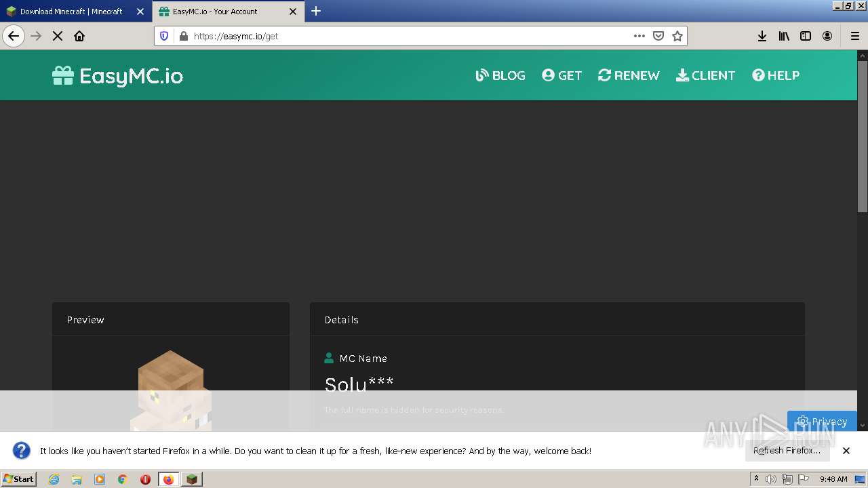868x488 pixels.
Task: Click the page vertical scrollbar thumb
Action: (x=863, y=138)
